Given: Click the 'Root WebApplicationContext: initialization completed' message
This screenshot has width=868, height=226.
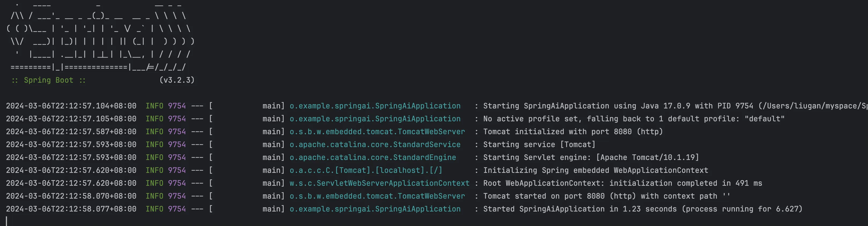Looking at the screenshot, I should coord(622,183).
